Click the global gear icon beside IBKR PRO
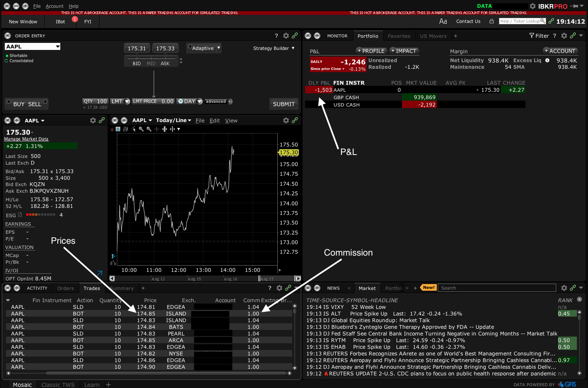This screenshot has width=588, height=388. point(533,6)
